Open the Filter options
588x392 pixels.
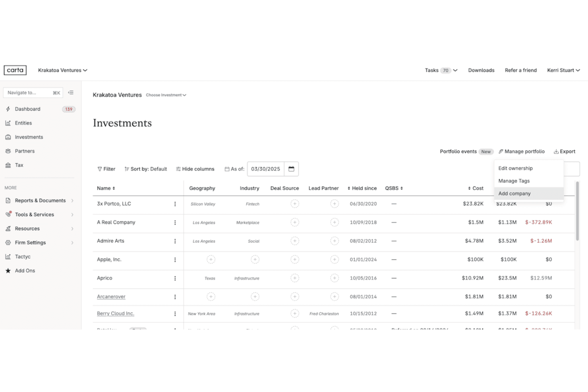pos(106,169)
